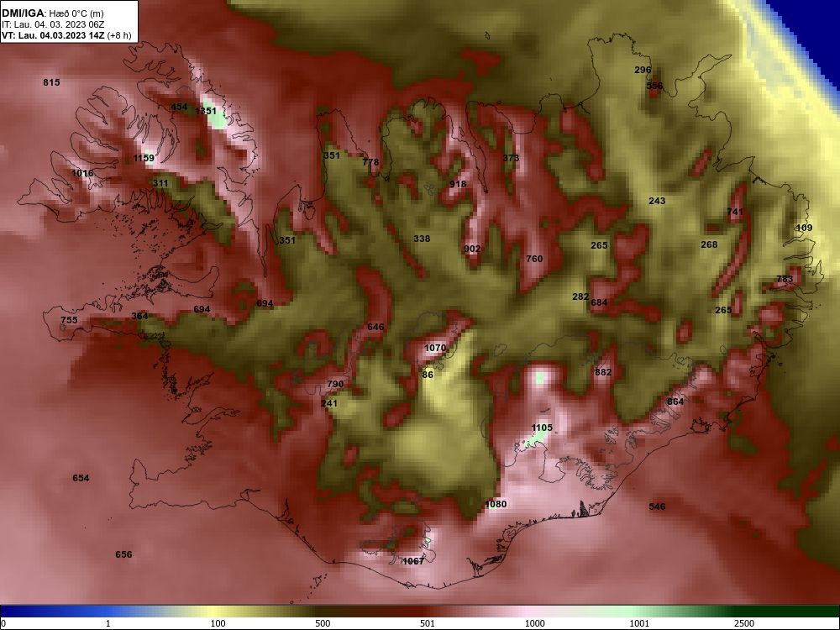The height and width of the screenshot is (630, 840).
Task: Click the 546 value offshore southeast
Action: pos(658,507)
